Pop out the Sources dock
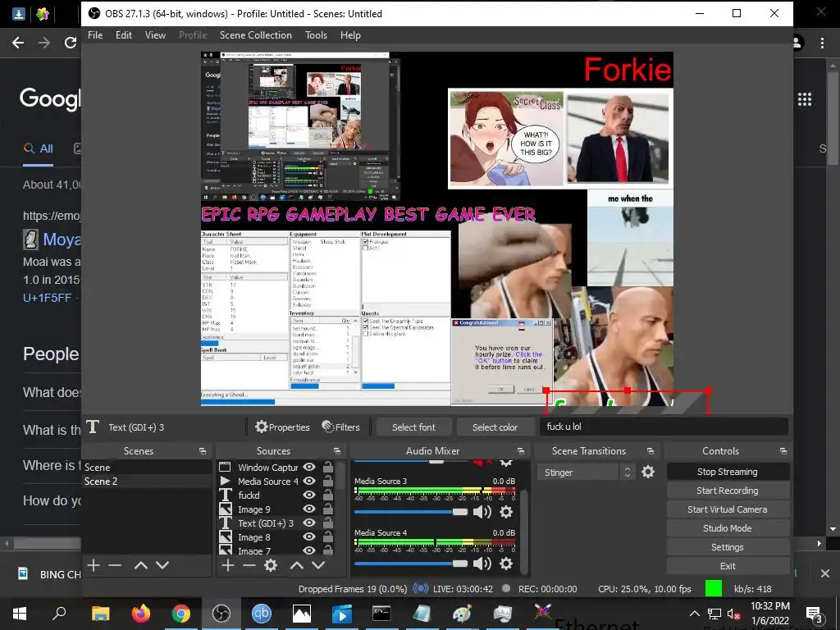840x630 pixels. tap(337, 451)
